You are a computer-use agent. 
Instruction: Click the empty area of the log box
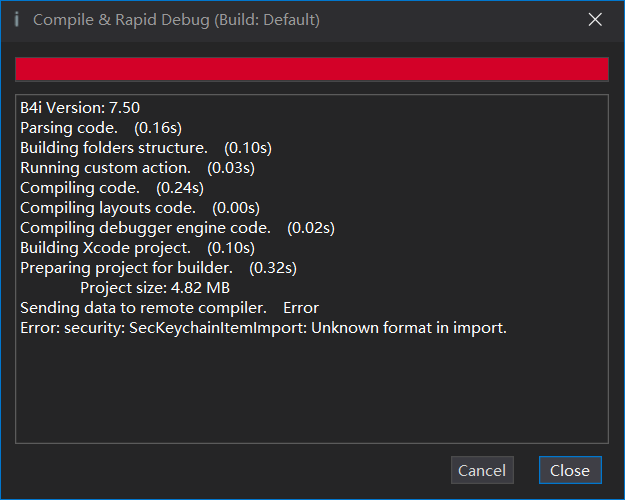(311, 390)
